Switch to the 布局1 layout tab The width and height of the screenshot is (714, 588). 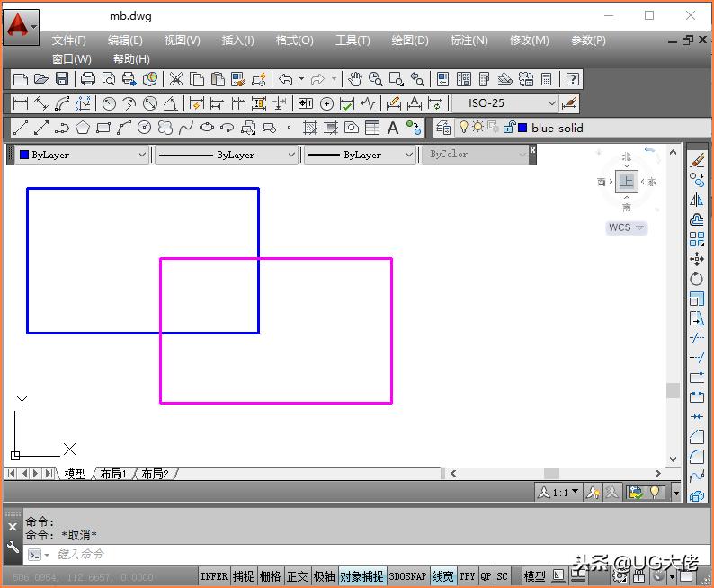pyautogui.click(x=113, y=474)
